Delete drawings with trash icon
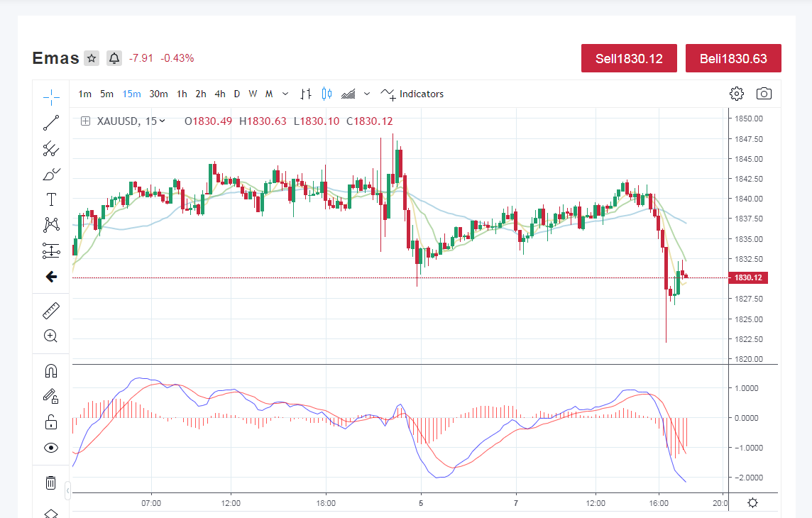 click(51, 483)
